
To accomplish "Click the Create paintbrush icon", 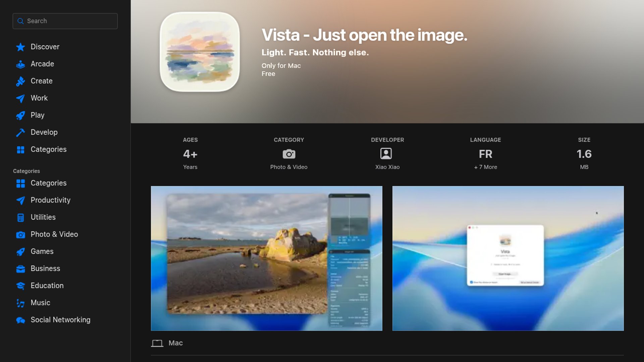I will coord(20,81).
